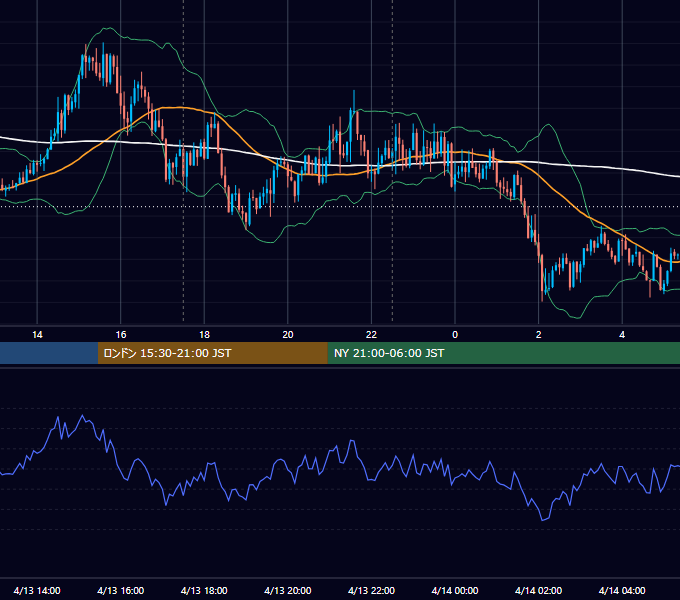Viewport: 680px width, 600px height.
Task: Click the 4/13 16:00 date label
Action: (121, 590)
